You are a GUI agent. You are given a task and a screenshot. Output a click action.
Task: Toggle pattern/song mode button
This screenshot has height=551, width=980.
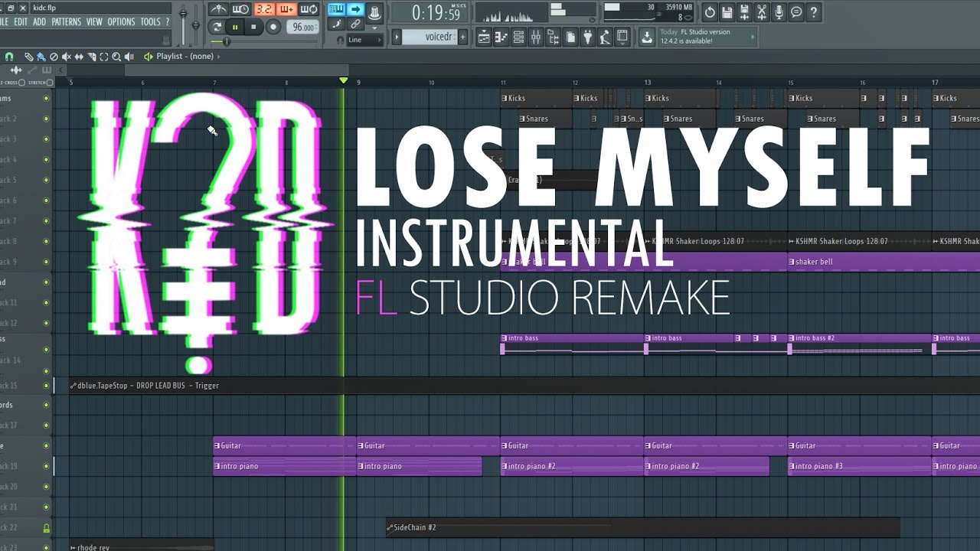click(217, 27)
